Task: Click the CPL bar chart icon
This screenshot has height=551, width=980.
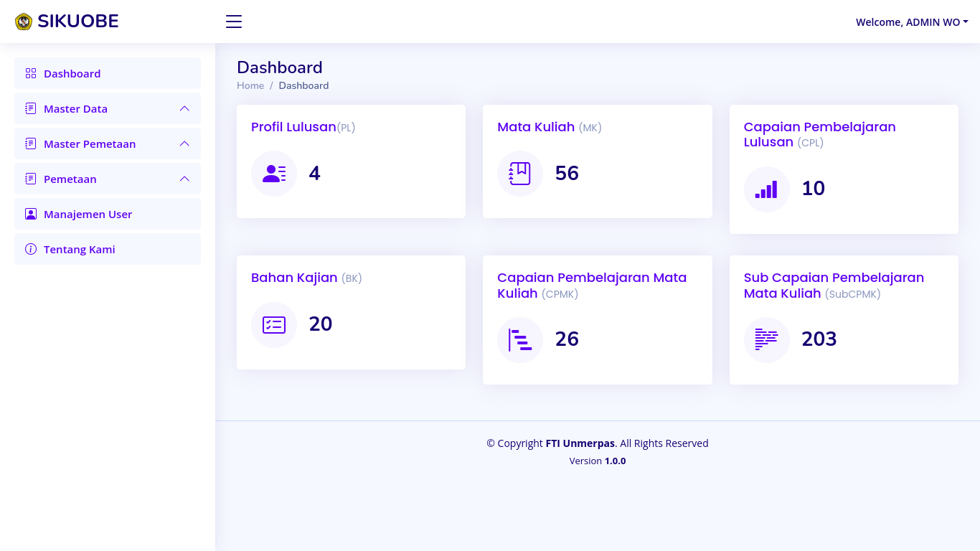Action: click(x=766, y=189)
